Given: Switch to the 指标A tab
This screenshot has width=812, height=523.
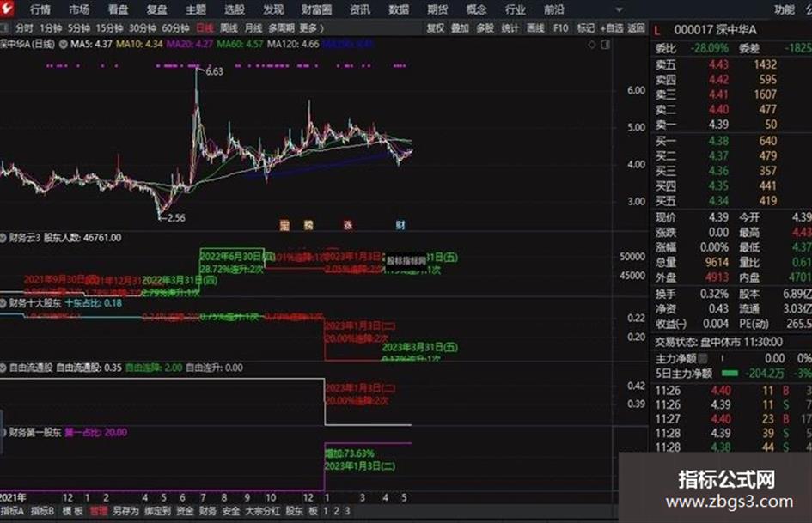Looking at the screenshot, I should [12, 511].
